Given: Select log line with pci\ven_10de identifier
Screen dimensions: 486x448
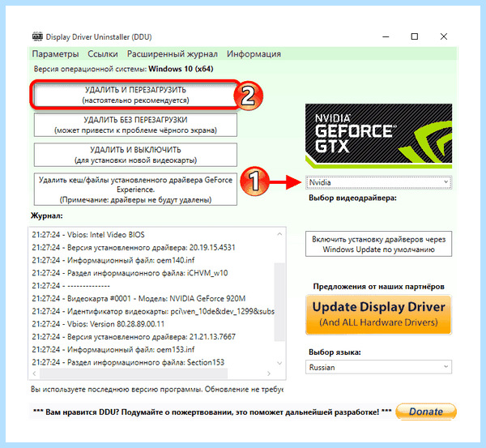Looking at the screenshot, I should 153,311.
